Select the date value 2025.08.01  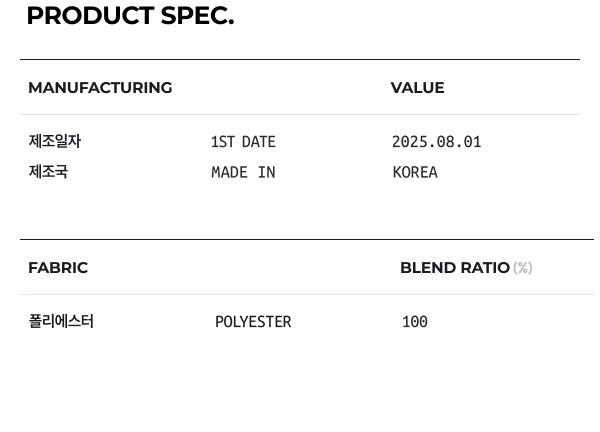(436, 142)
